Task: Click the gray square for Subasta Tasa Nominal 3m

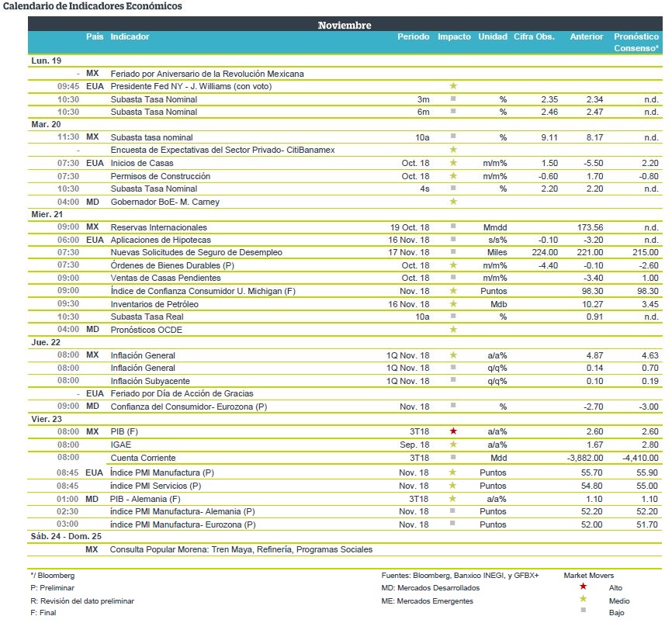Action: 453,99
